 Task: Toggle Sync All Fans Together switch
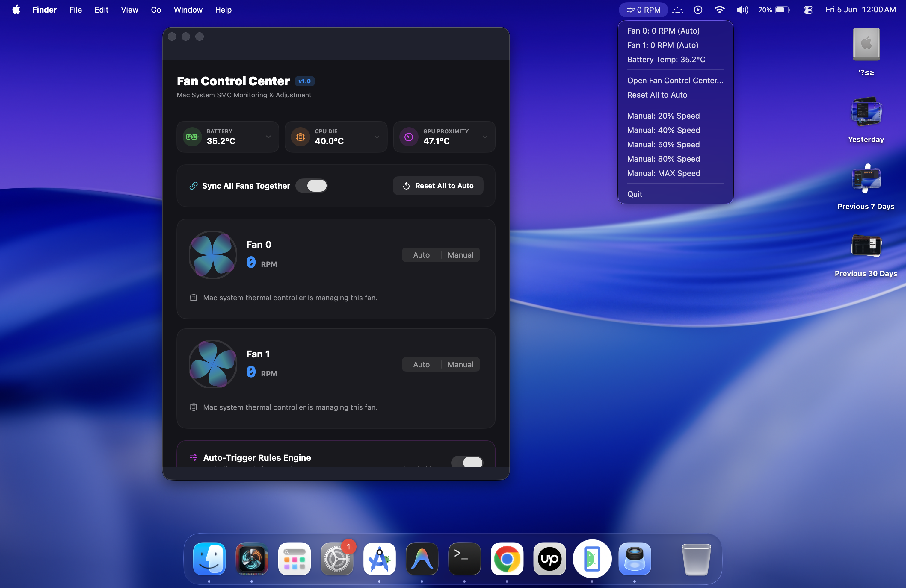pos(311,186)
